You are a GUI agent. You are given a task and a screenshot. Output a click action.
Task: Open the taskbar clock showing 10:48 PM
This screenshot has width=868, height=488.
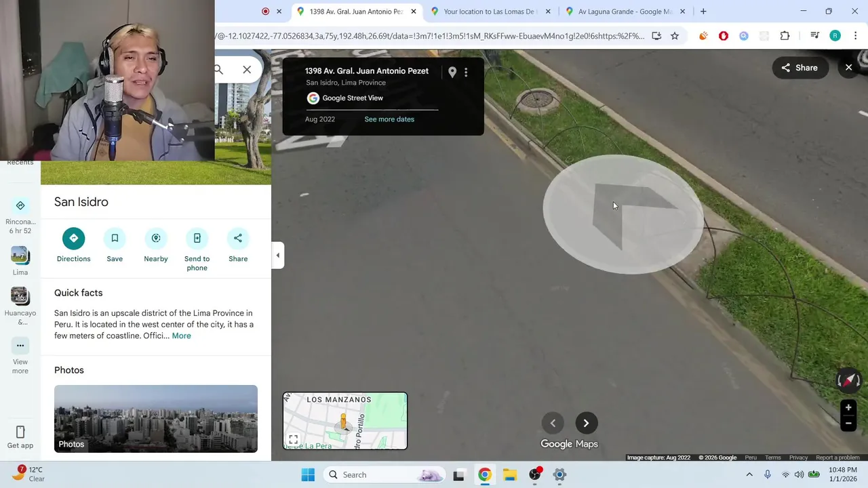coord(843,474)
